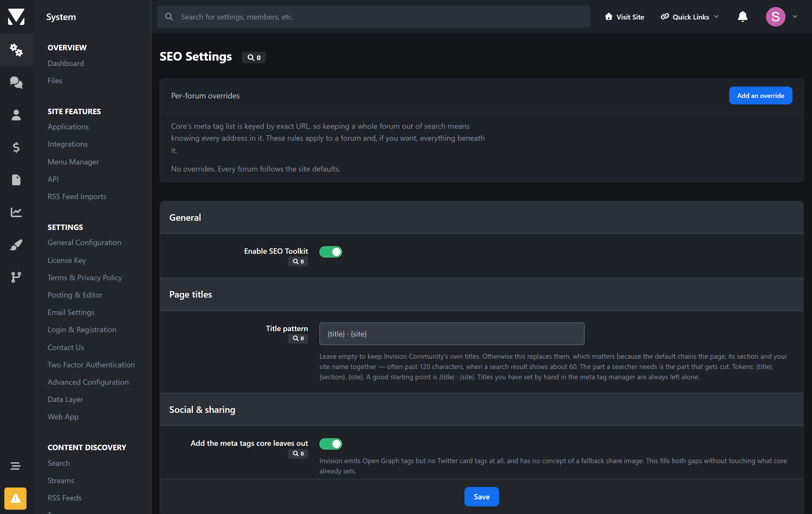Open the account menu chevron beside avatar
This screenshot has width=812, height=514.
(795, 17)
